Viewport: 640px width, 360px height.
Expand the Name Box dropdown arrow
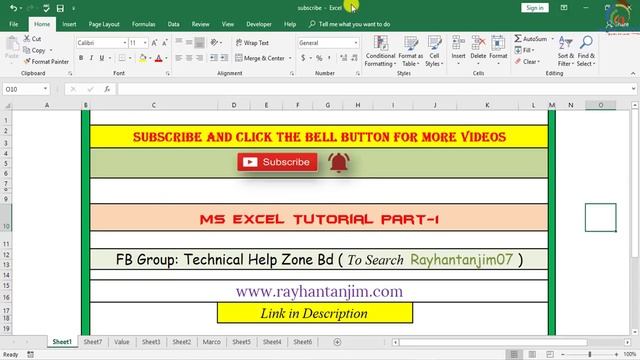(45, 89)
